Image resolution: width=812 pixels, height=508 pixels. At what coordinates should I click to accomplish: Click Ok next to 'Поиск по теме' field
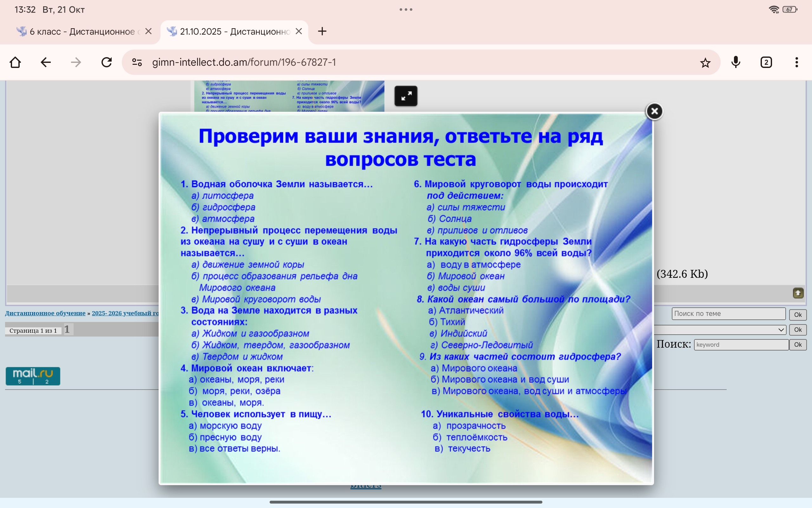point(798,315)
